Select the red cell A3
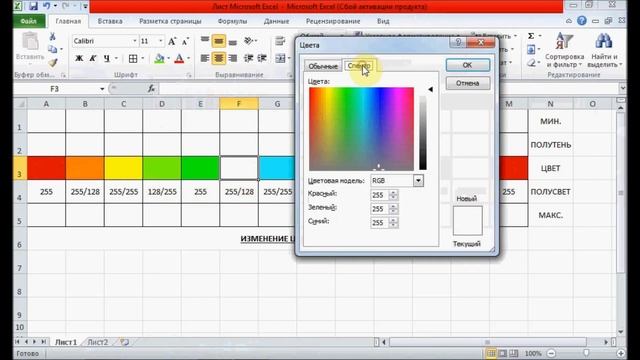The width and height of the screenshot is (640, 360). [46, 168]
